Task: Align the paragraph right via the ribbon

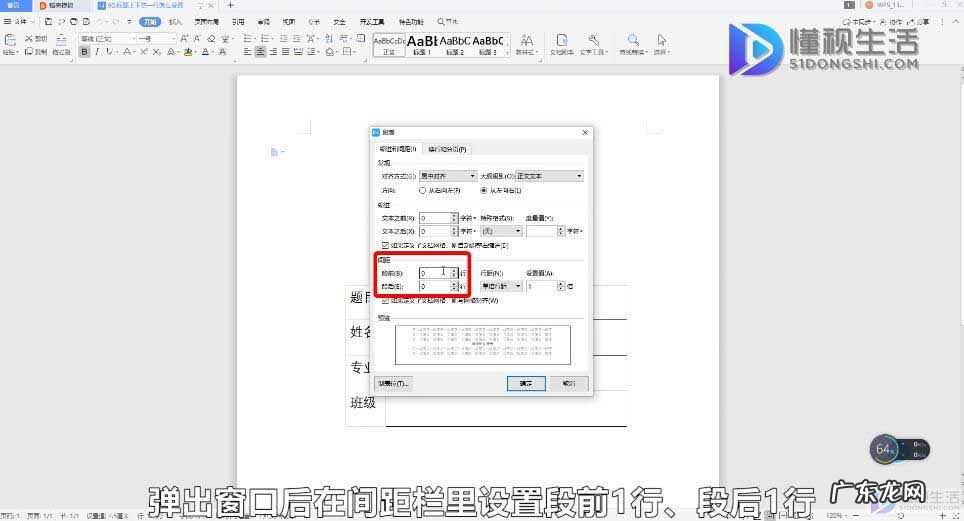Action: pyautogui.click(x=273, y=52)
